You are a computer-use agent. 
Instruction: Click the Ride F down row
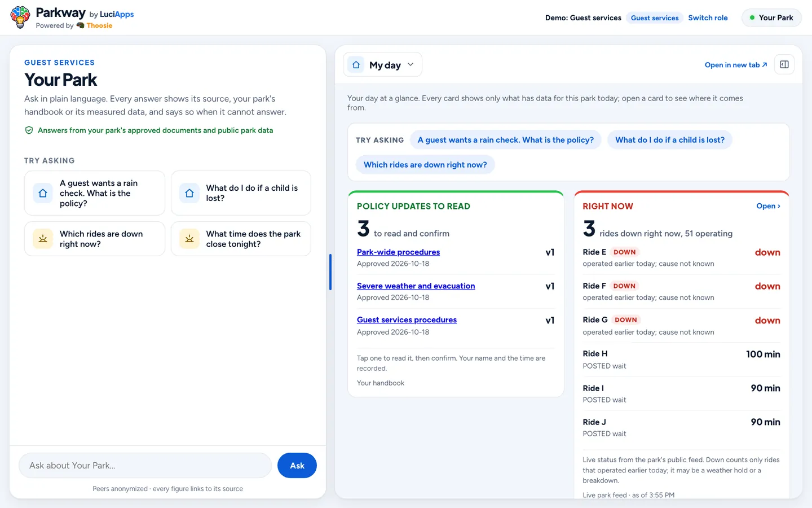(x=681, y=291)
